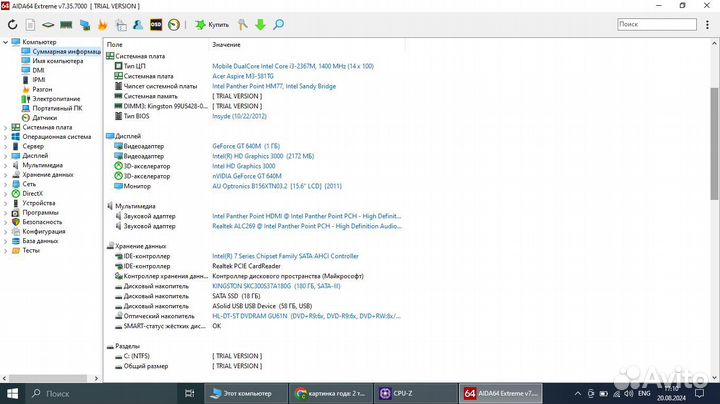
Task: Select Датчики in the tree
Action: 45,118
